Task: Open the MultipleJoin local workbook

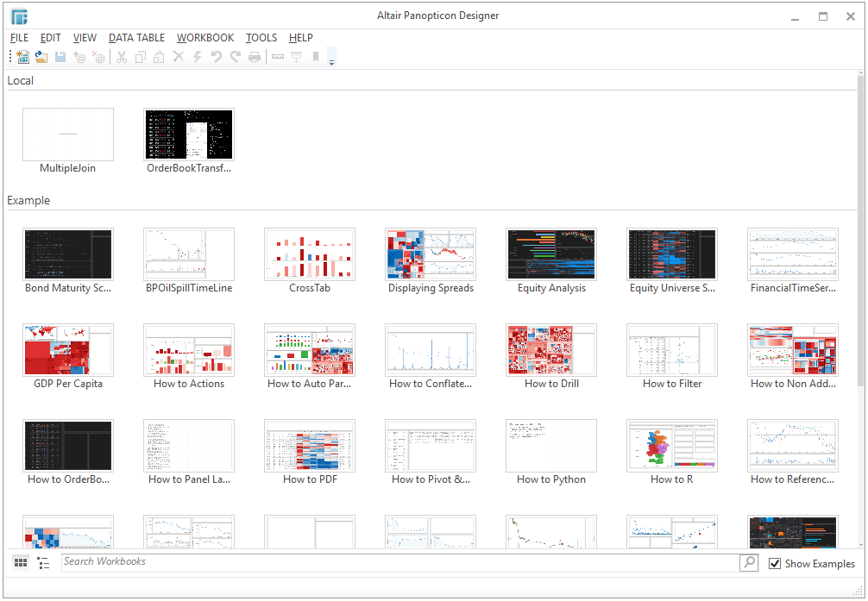Action: point(68,135)
